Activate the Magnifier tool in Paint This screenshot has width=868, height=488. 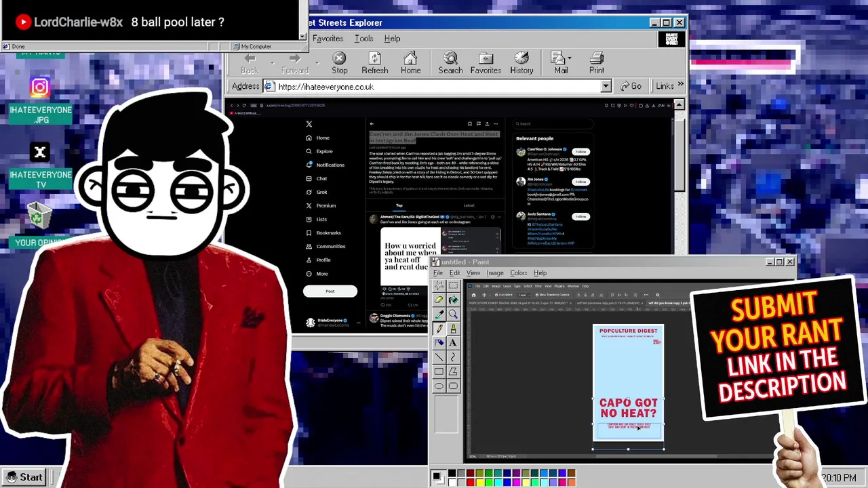coord(453,314)
